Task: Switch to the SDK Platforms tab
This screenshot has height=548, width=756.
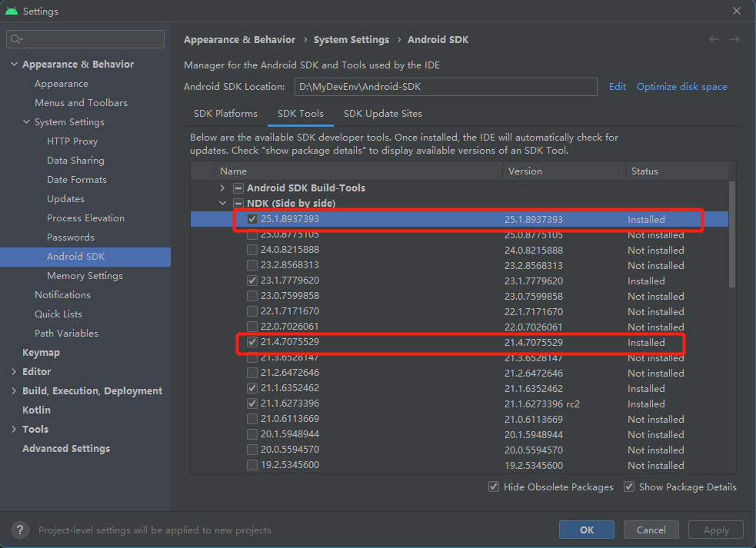Action: tap(225, 113)
